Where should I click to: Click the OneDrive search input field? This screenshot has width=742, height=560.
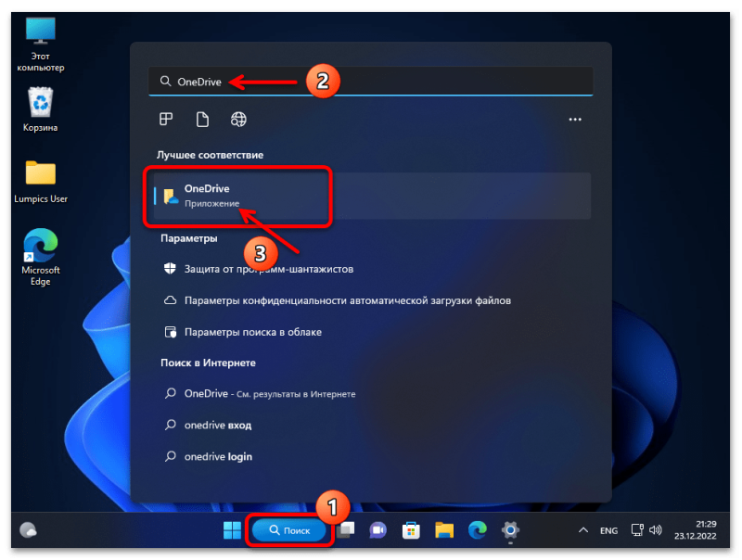click(x=370, y=82)
